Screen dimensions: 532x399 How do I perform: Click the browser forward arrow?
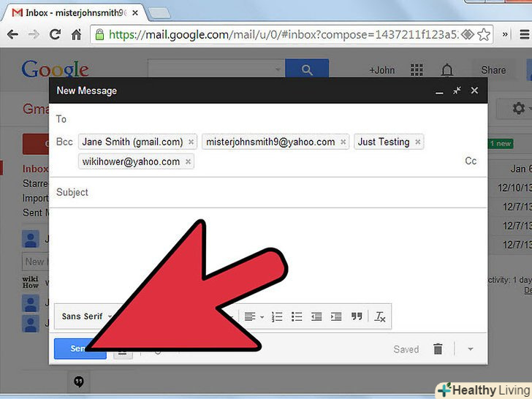click(34, 34)
